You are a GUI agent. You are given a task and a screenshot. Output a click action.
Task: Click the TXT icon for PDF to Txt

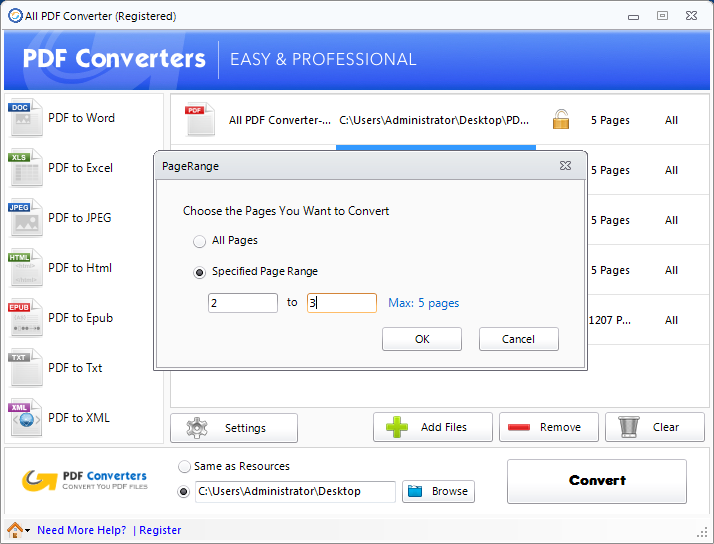(x=25, y=368)
